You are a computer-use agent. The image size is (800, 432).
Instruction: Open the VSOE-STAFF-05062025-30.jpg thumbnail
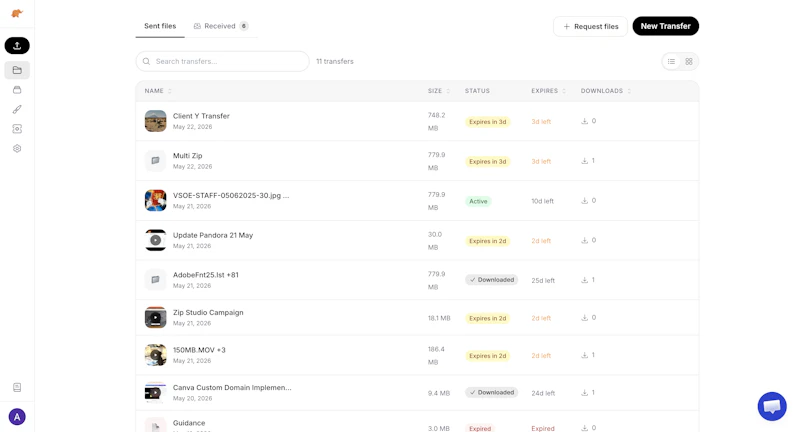tap(156, 200)
